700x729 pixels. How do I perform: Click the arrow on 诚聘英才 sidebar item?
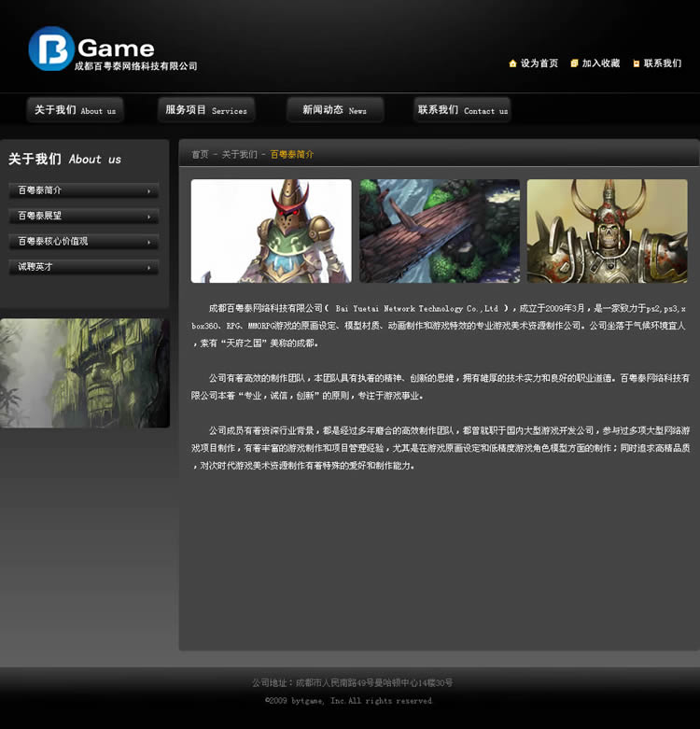(148, 268)
